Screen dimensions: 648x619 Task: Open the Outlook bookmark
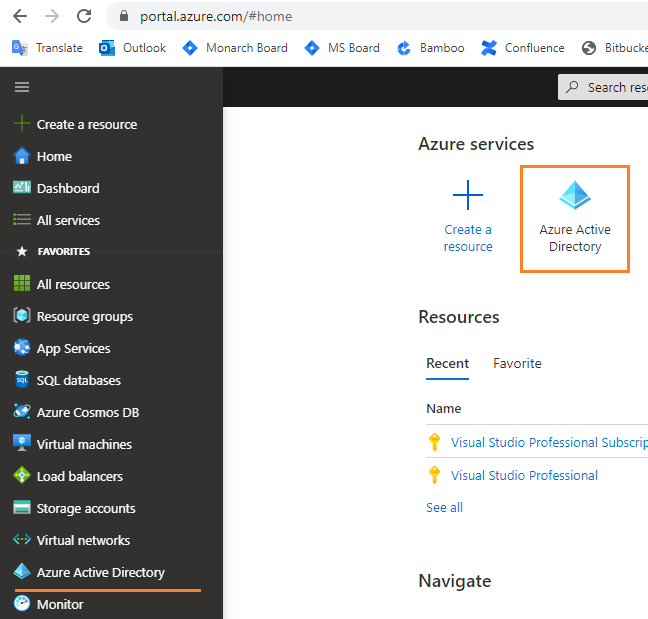click(133, 48)
